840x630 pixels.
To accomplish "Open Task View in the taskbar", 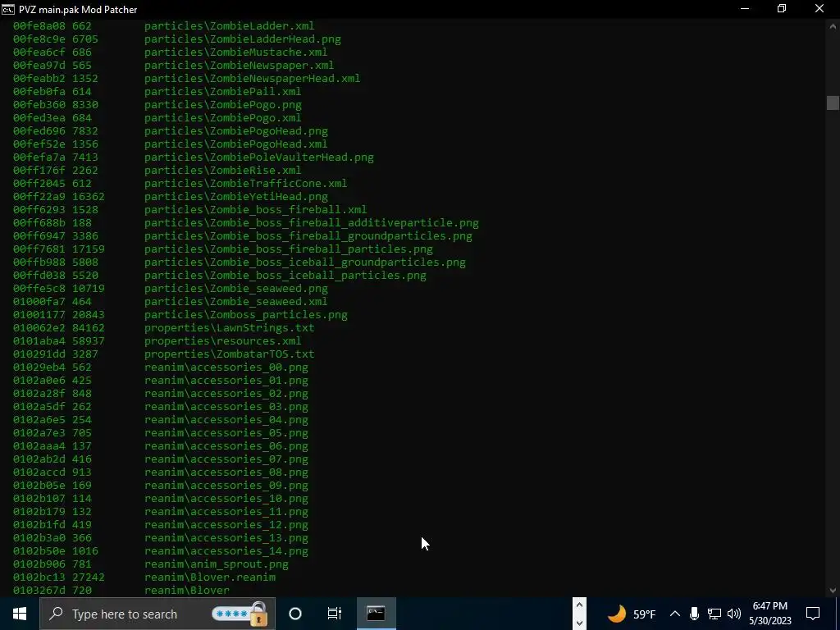I will 335,614.
